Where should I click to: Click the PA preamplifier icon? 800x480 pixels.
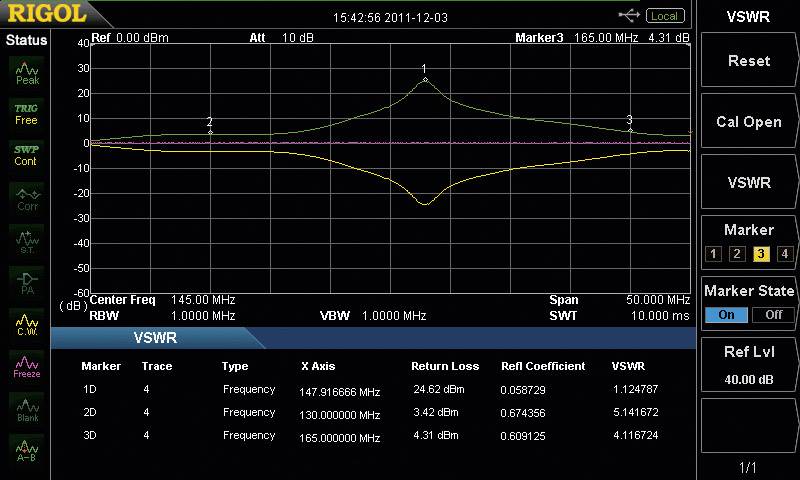27,281
